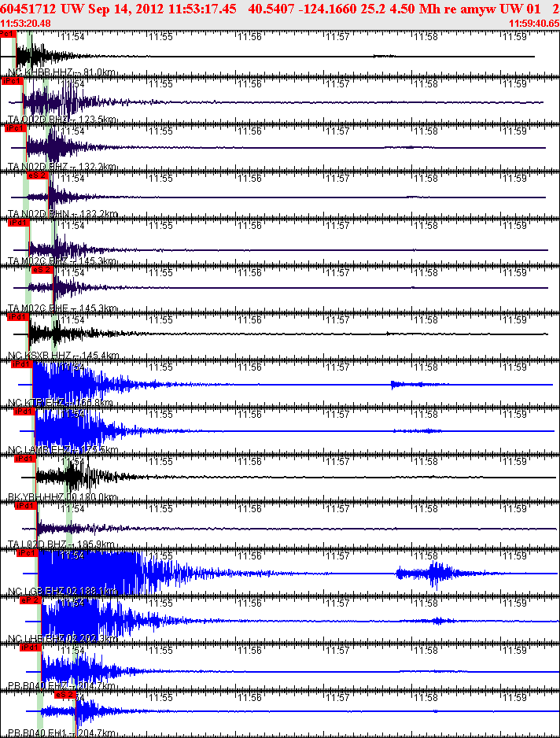
Task: Select the iPd1 pick flag on TA.M02C.BHZ trace
Action: click(x=18, y=222)
